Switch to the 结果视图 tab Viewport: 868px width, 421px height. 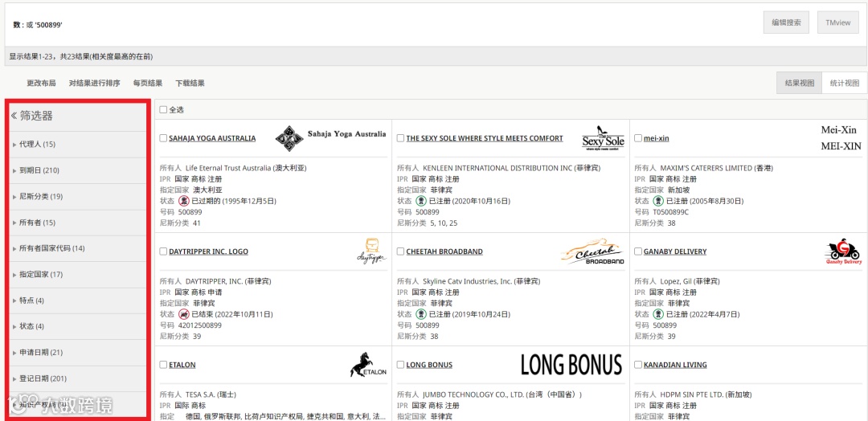pyautogui.click(x=800, y=83)
